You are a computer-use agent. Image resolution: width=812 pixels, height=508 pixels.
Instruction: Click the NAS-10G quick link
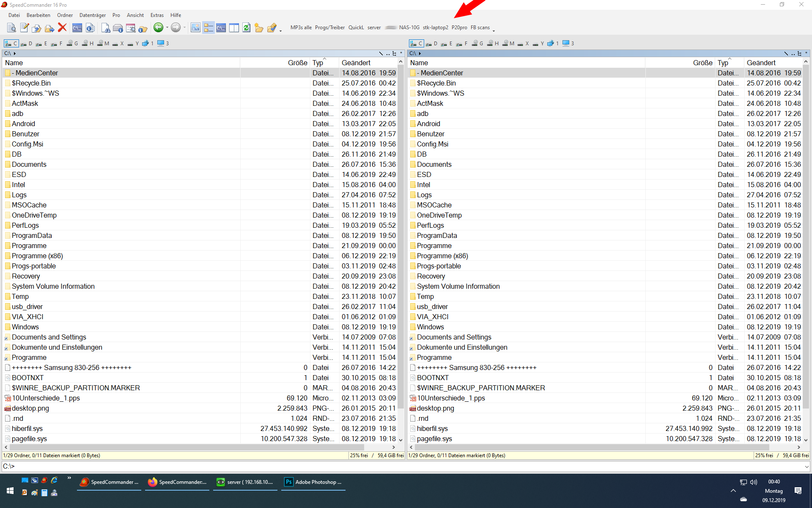click(409, 28)
